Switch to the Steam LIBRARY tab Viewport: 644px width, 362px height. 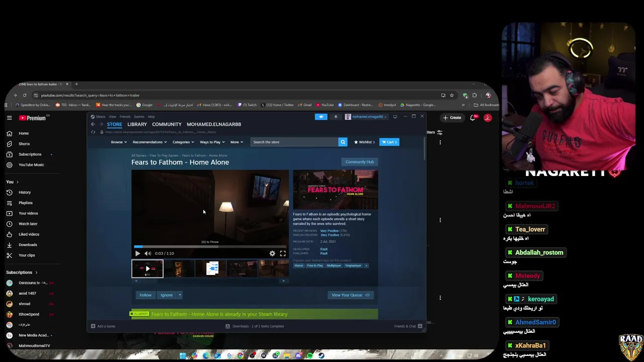pos(137,124)
